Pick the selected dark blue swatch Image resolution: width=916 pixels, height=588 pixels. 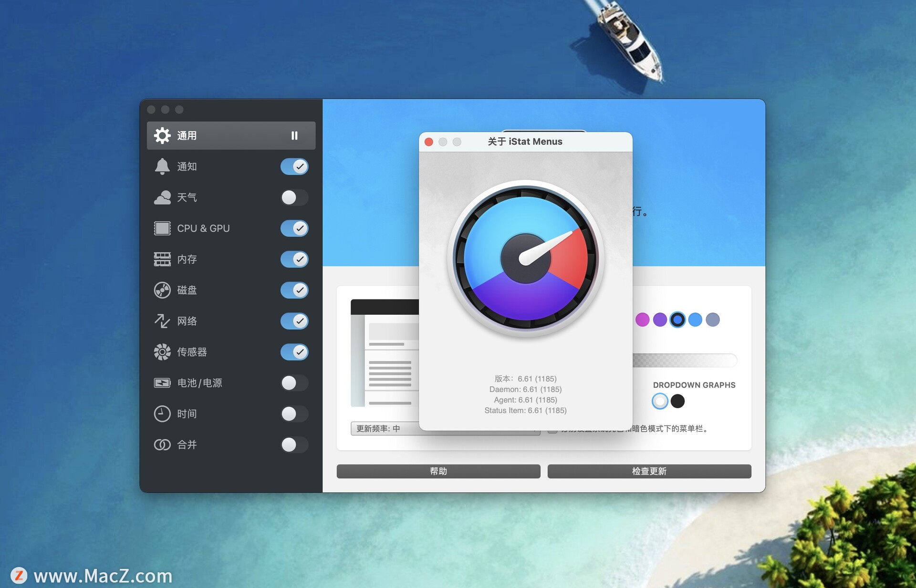677,320
